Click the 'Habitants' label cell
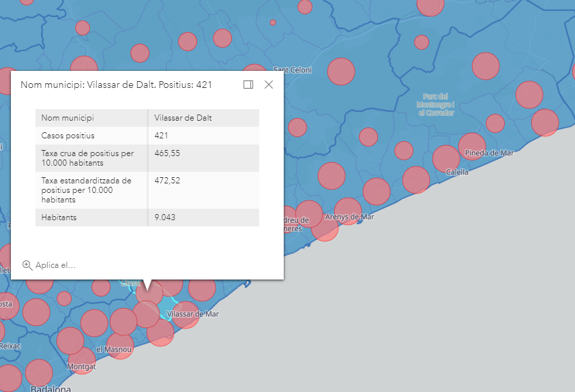Screen dimensions: 575x392 tap(91, 217)
